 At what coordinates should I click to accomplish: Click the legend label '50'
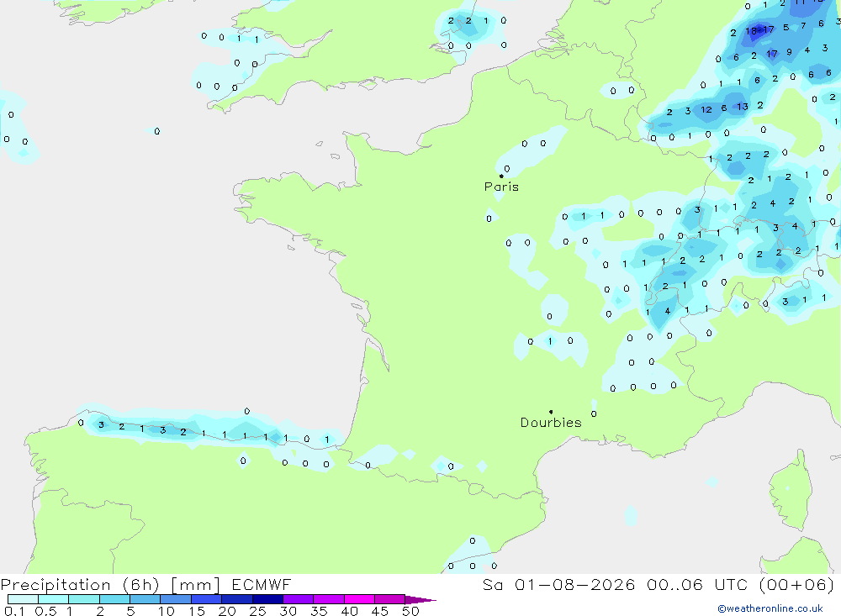(410, 611)
